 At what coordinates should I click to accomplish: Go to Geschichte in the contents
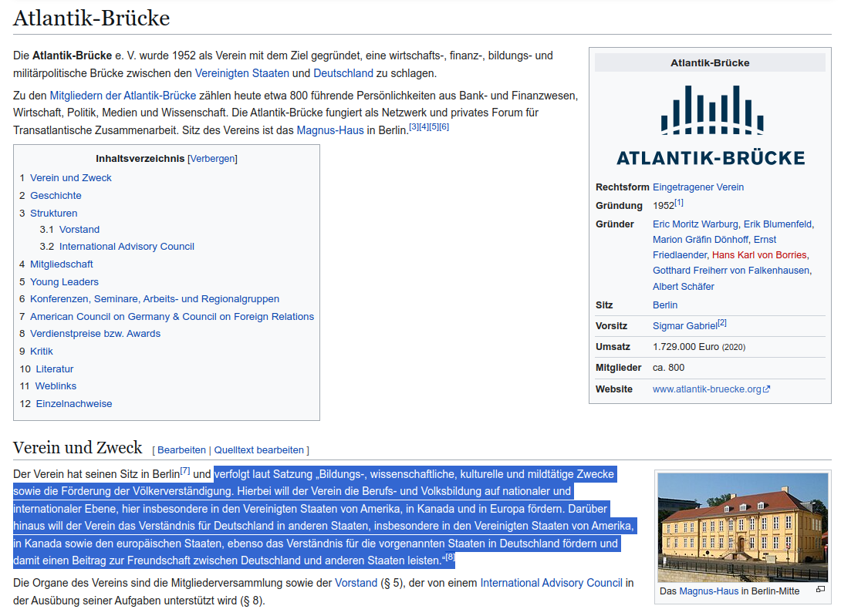56,196
